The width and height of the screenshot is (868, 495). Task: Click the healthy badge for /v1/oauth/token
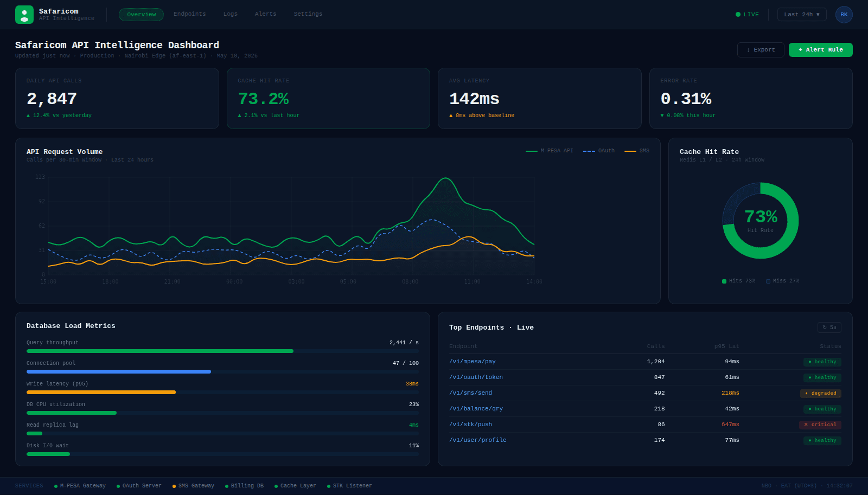[x=822, y=377]
